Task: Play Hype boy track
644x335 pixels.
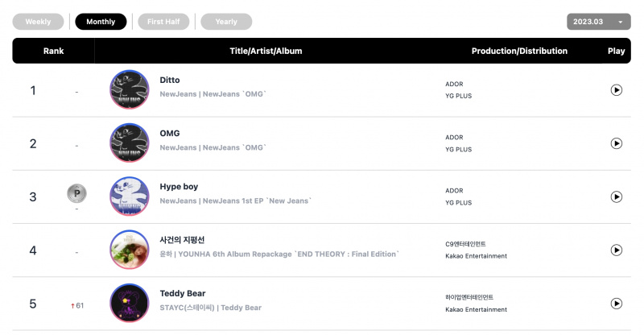Action: (616, 196)
